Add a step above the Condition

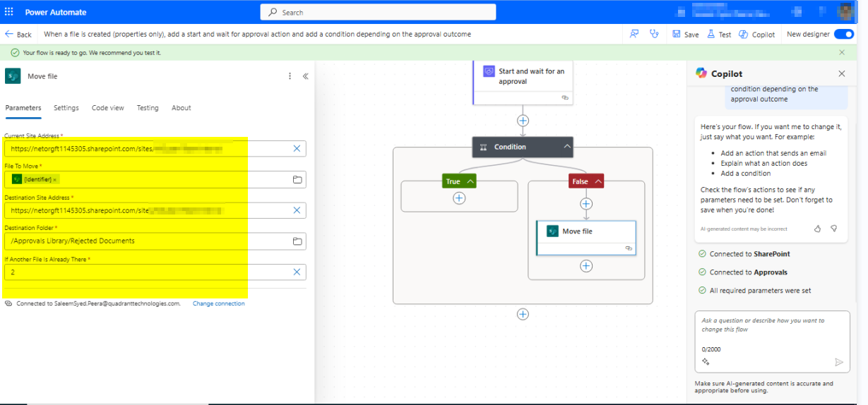(523, 121)
